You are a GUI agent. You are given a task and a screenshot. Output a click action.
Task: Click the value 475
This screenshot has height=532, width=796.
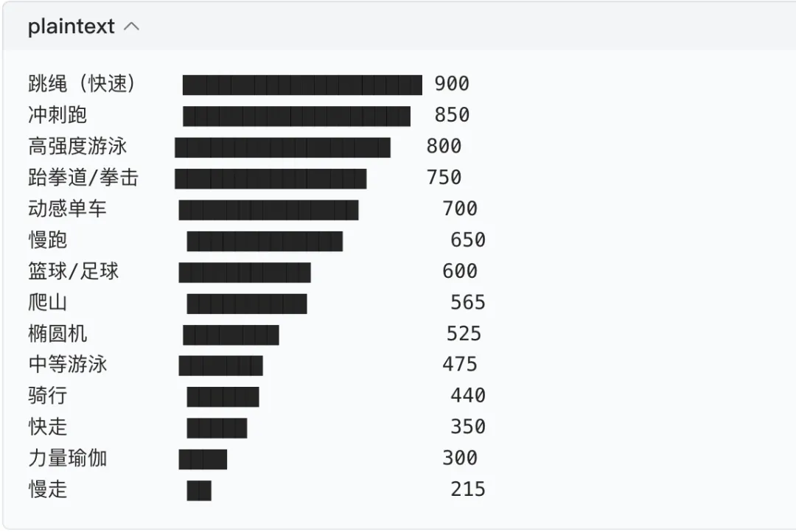[460, 365]
